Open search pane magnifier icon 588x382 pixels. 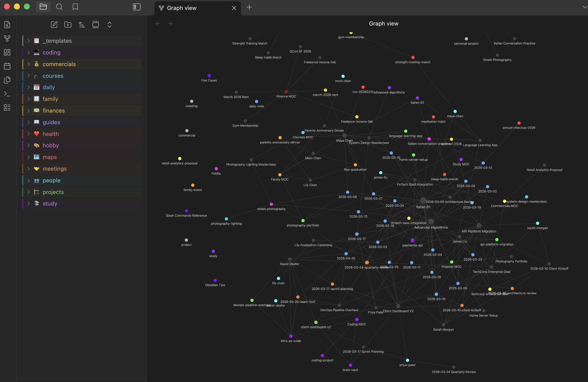[59, 7]
